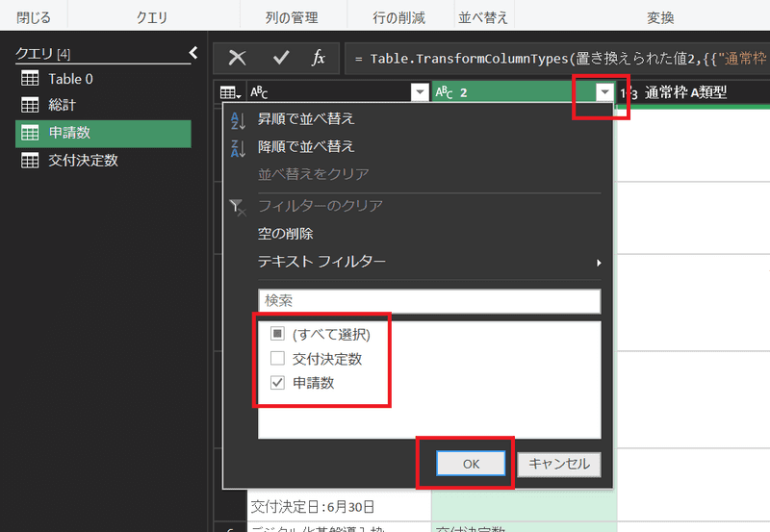Uncheck the 申請数 filter checkbox
770x532 pixels.
tap(277, 383)
